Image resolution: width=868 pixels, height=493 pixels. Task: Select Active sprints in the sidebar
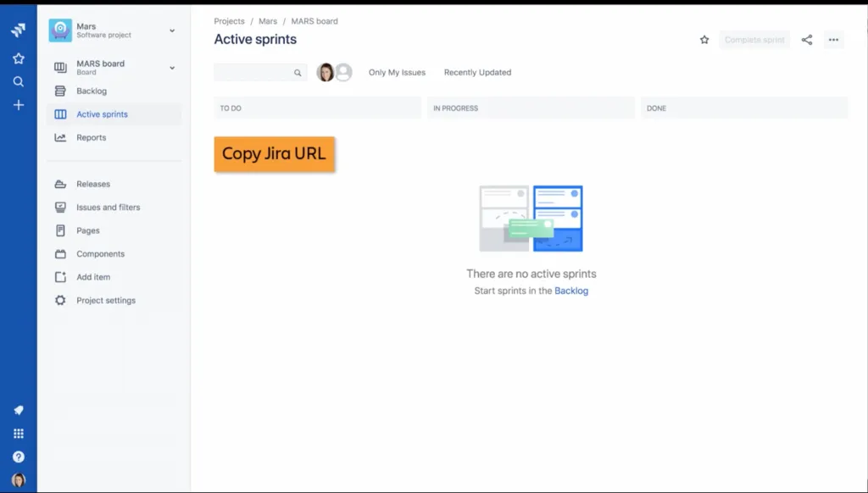[x=114, y=114]
